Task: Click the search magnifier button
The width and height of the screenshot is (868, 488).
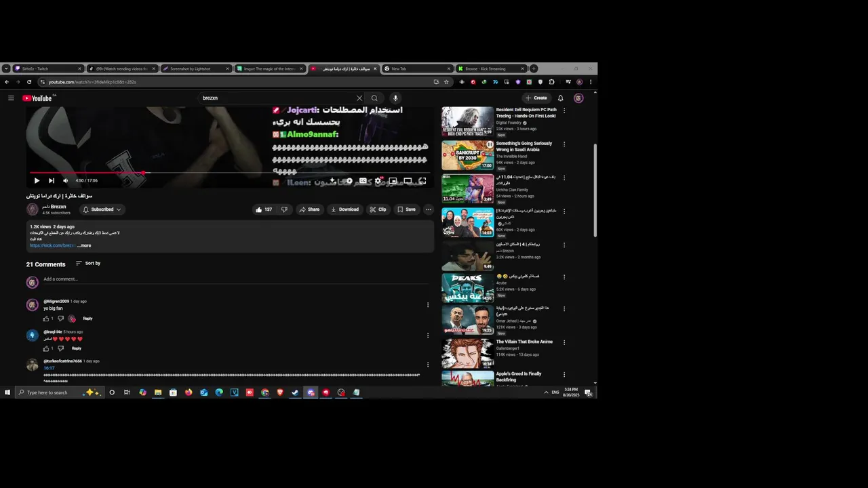Action: click(374, 98)
